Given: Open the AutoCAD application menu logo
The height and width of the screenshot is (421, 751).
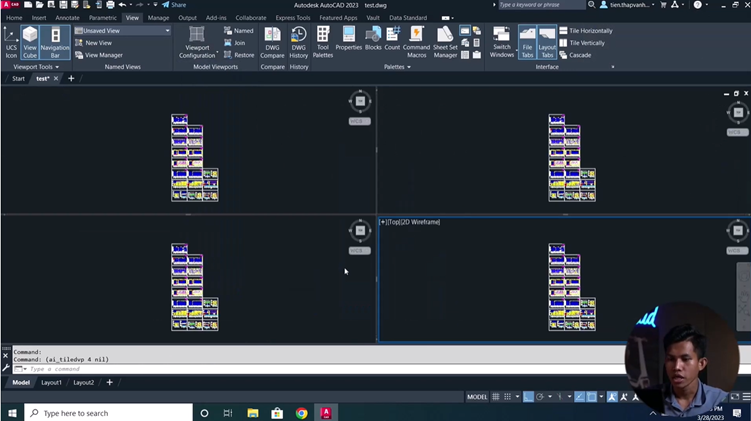Looking at the screenshot, I should 11,5.
